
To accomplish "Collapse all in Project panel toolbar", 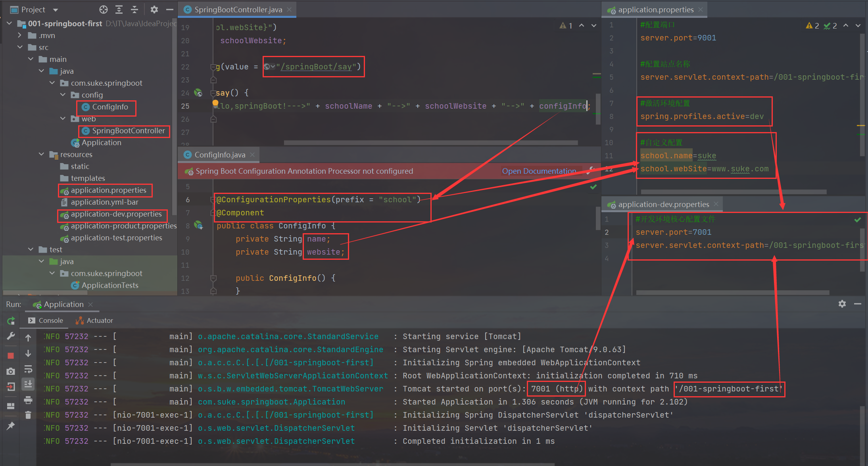I will [134, 10].
